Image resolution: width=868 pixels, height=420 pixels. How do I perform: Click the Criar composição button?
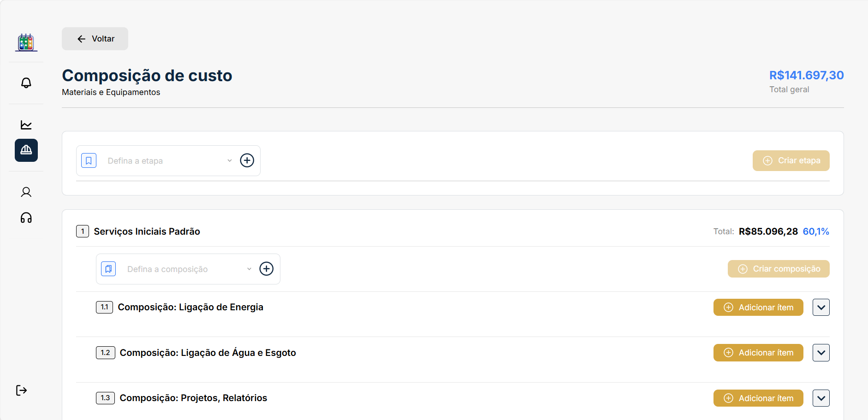pyautogui.click(x=779, y=269)
